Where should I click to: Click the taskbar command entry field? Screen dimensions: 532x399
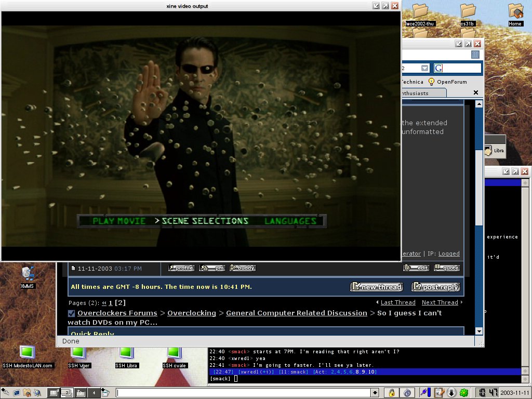click(x=243, y=393)
